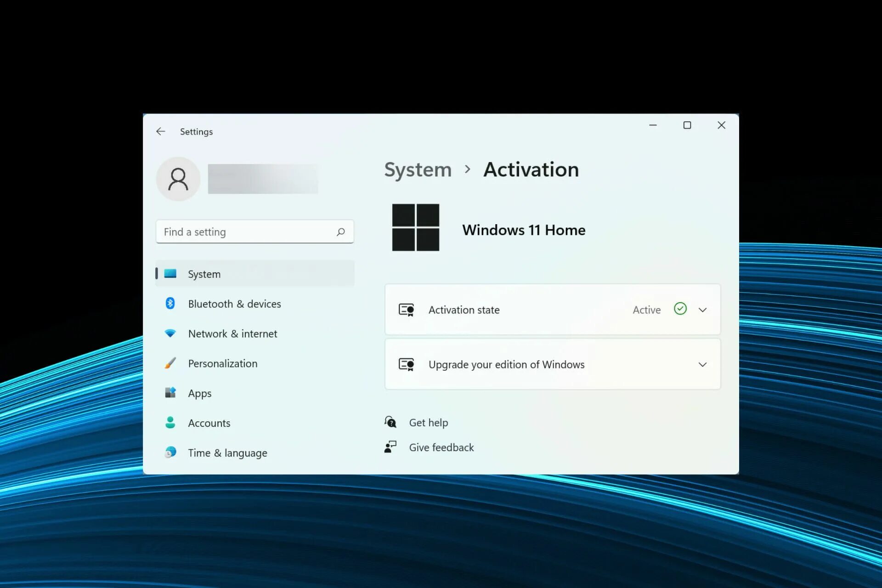The height and width of the screenshot is (588, 882).
Task: Select the System settings icon
Action: pyautogui.click(x=170, y=273)
